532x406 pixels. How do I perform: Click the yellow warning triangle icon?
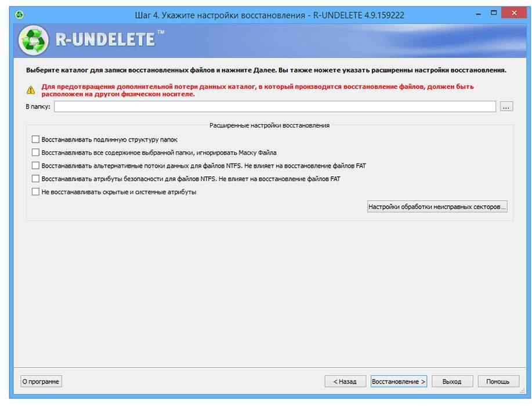[x=31, y=90]
